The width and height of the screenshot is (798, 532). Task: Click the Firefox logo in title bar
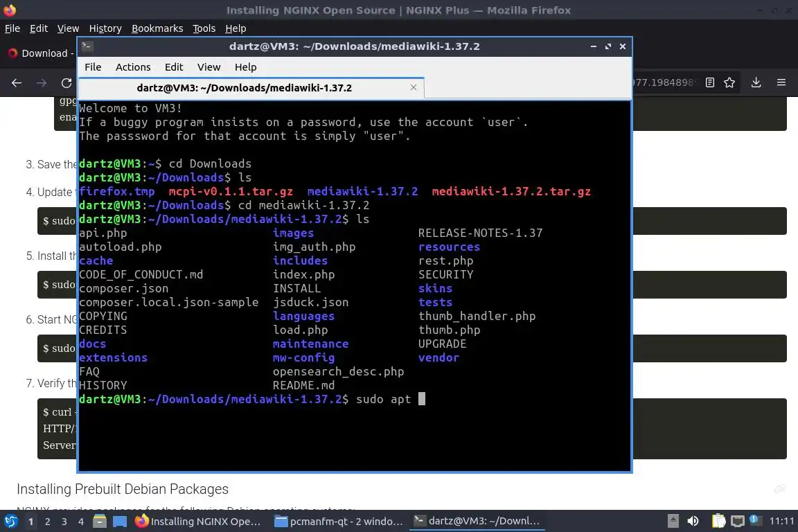click(x=10, y=10)
